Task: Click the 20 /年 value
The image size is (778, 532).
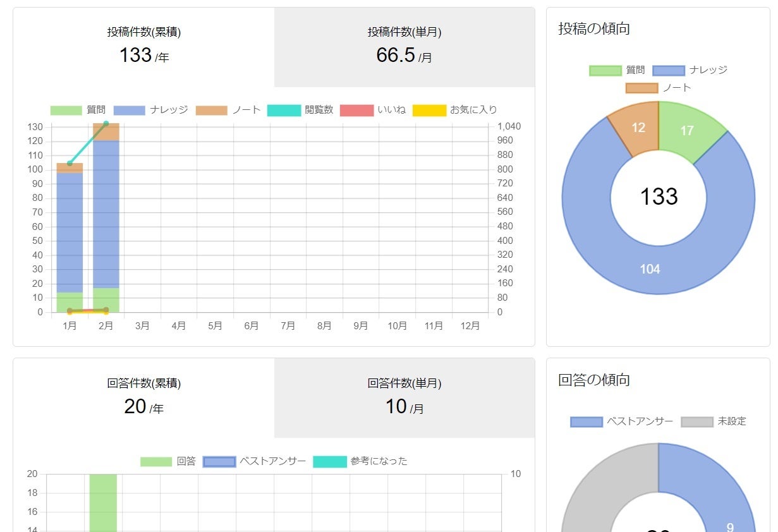Action: pos(144,407)
